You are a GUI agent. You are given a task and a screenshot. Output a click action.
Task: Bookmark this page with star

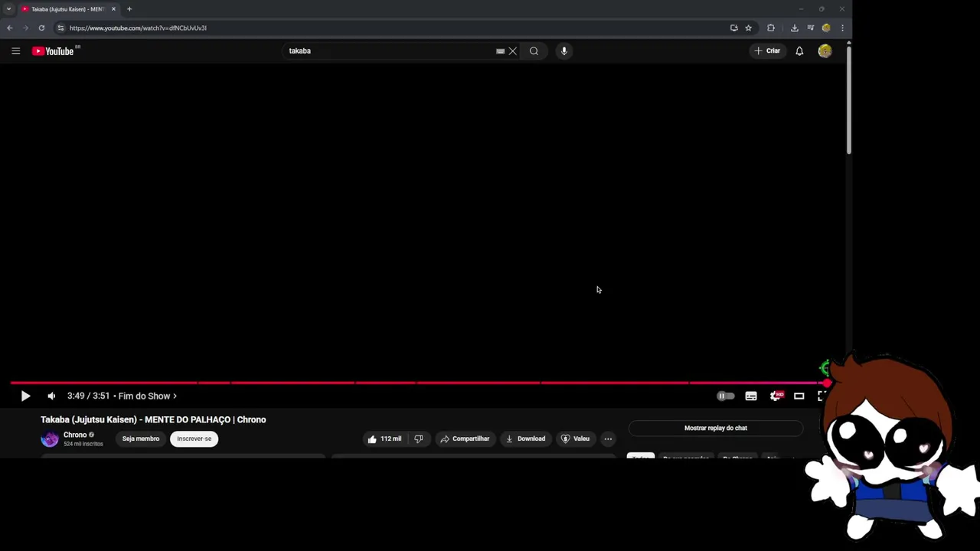point(748,28)
